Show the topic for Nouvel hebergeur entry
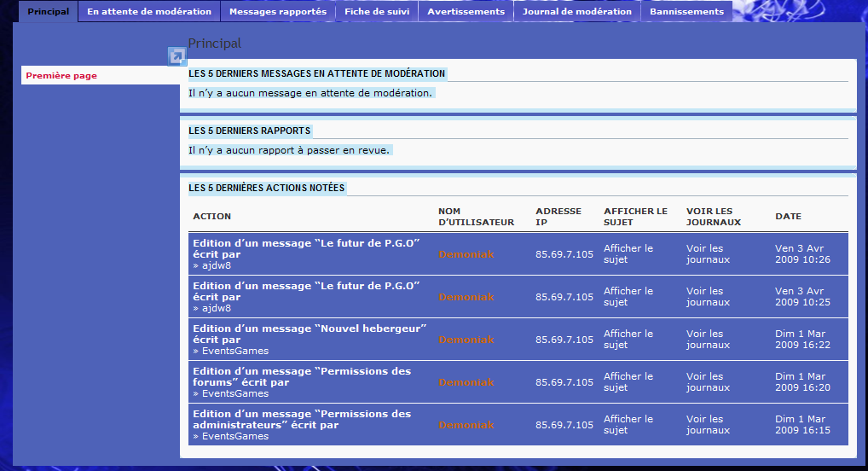This screenshot has height=471, width=868. click(x=628, y=340)
